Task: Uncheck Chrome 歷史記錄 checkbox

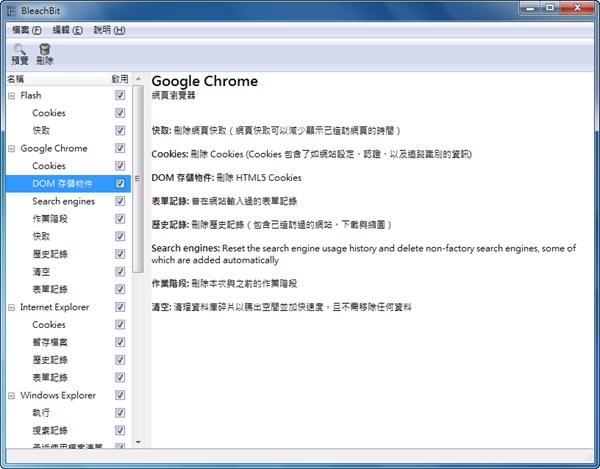Action: coord(120,254)
